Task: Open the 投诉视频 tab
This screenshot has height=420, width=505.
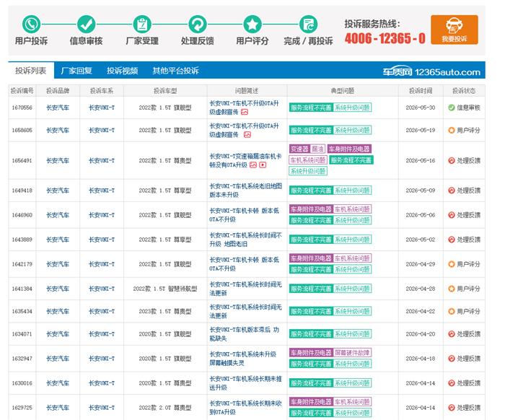Action: click(x=123, y=71)
